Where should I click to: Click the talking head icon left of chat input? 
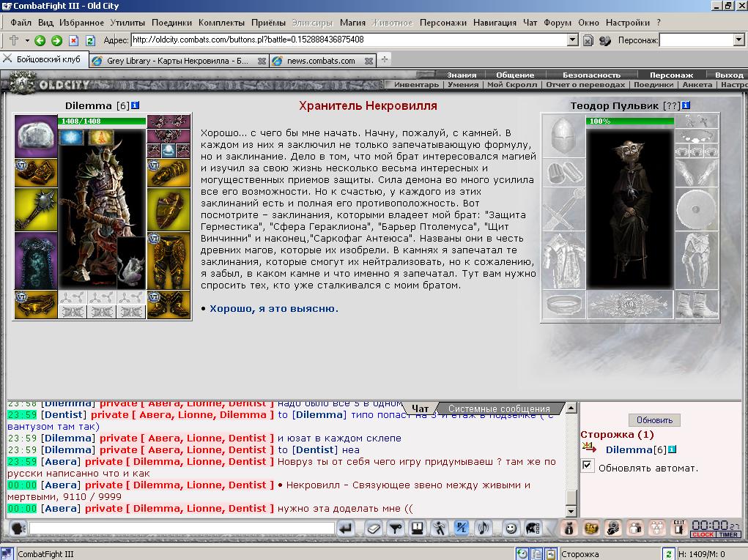(x=18, y=528)
